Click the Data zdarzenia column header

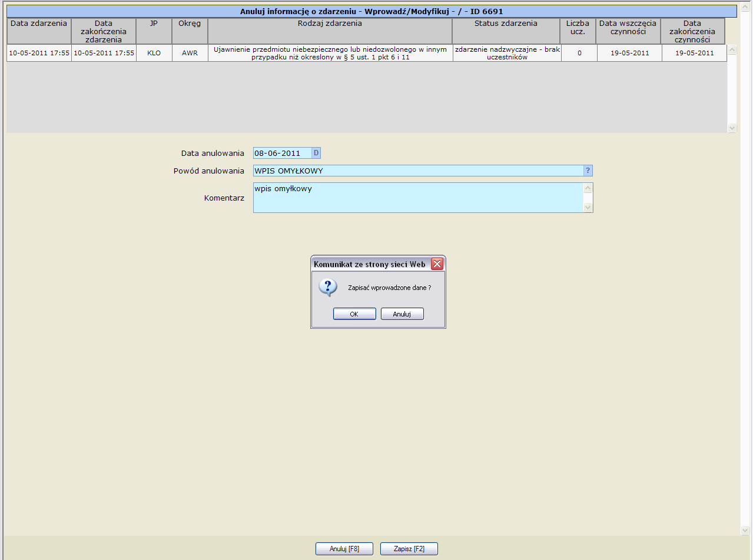(39, 31)
